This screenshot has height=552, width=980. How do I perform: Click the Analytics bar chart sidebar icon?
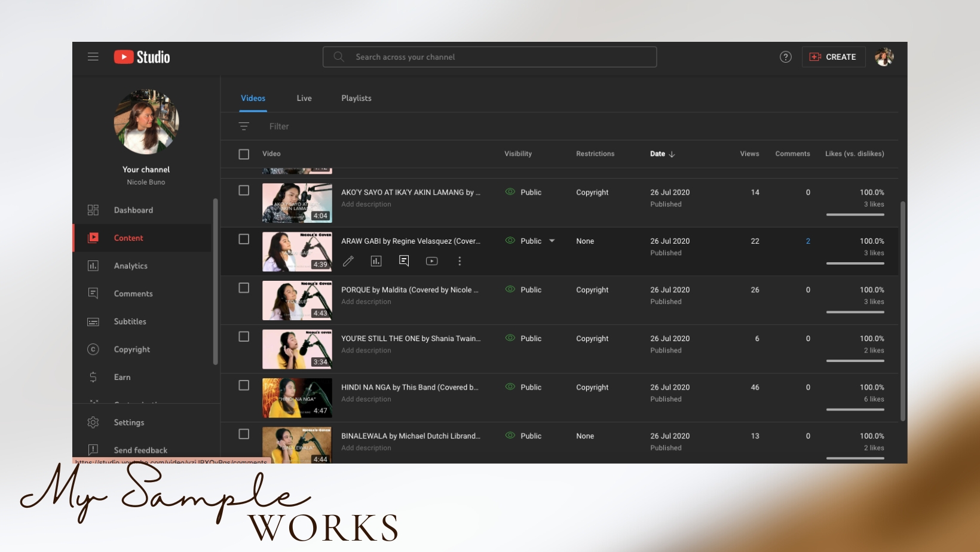pos(93,266)
